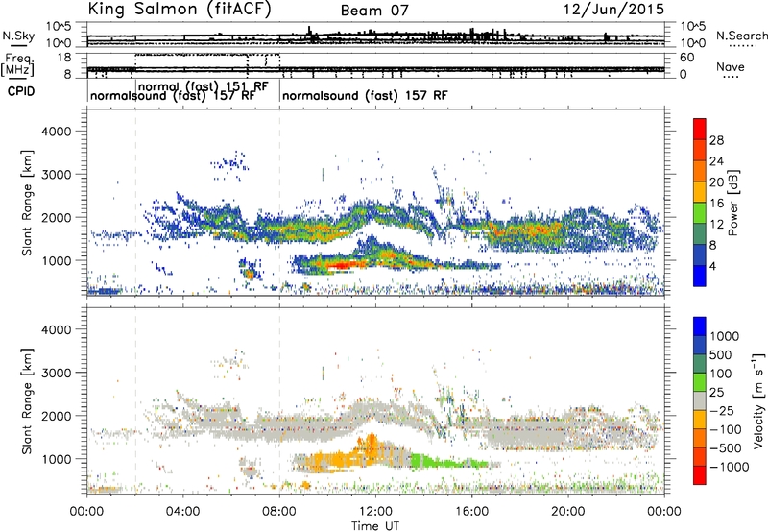Viewport: 768px width, 532px height.
Task: Click the 'Velocity [m s⁻¹]' colorbar title
Action: tap(758, 400)
